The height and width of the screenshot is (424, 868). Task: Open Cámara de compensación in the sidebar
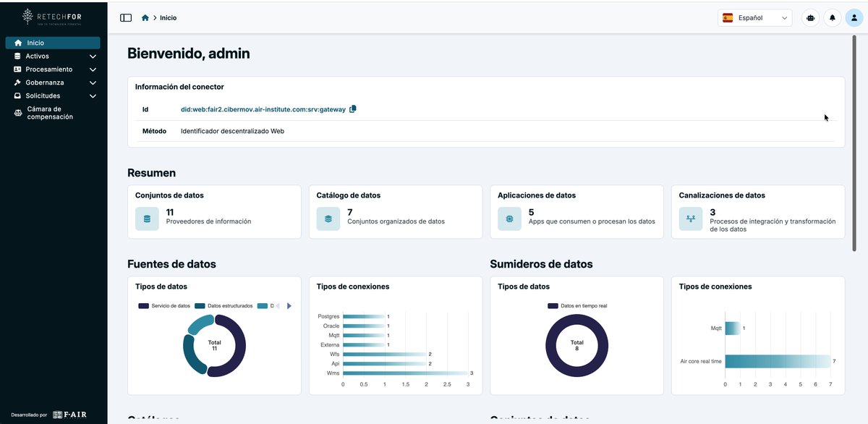point(53,113)
